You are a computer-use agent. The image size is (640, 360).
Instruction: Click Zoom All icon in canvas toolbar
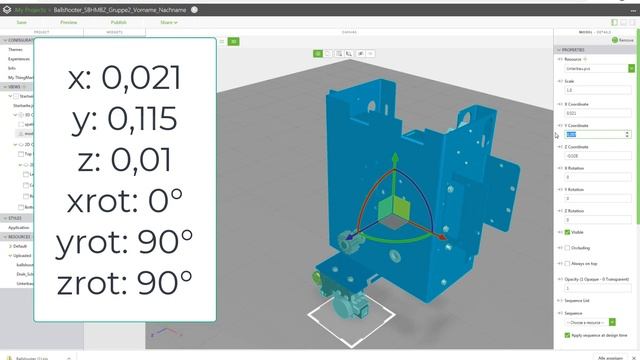point(339,53)
